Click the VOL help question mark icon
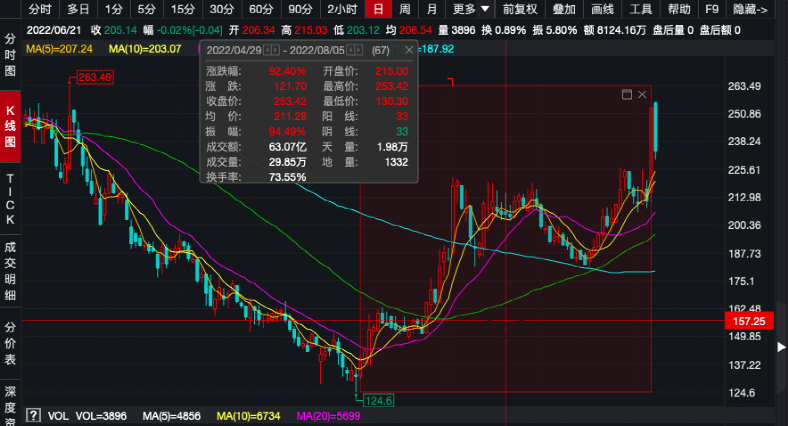788x426 pixels. click(33, 414)
